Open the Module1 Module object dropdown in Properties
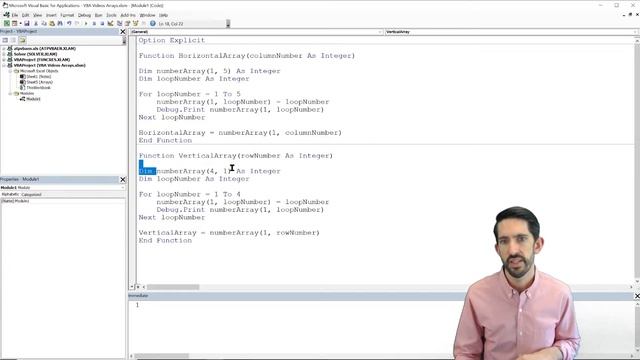 [63, 187]
